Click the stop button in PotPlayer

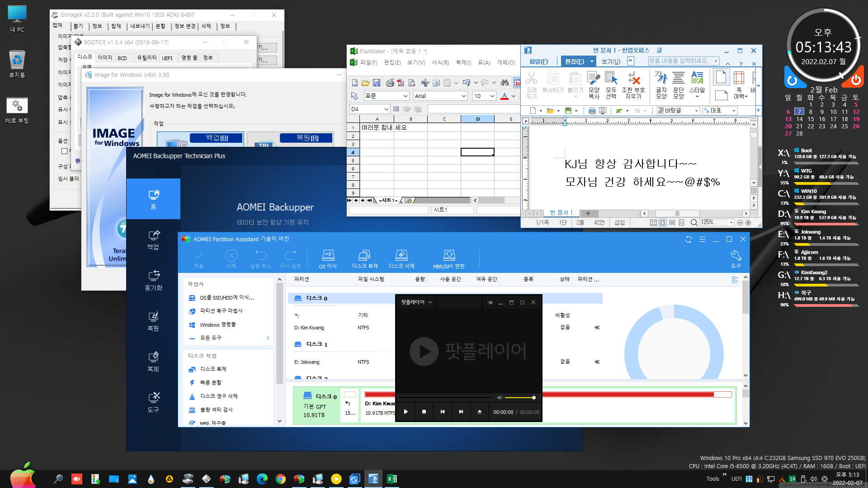pos(424,412)
